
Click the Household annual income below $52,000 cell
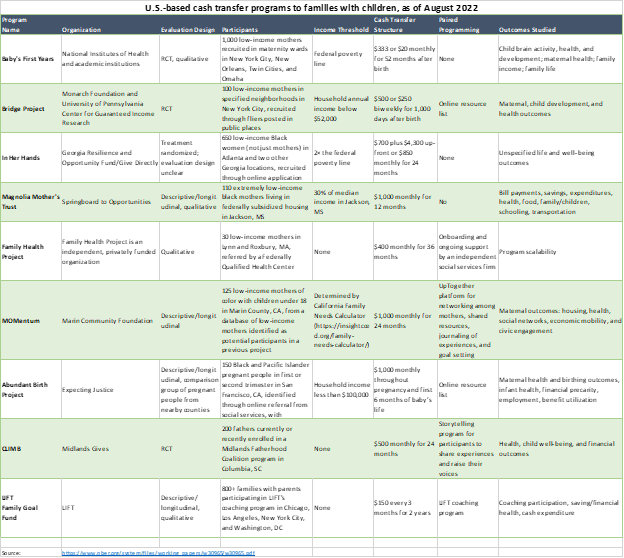[x=340, y=109]
